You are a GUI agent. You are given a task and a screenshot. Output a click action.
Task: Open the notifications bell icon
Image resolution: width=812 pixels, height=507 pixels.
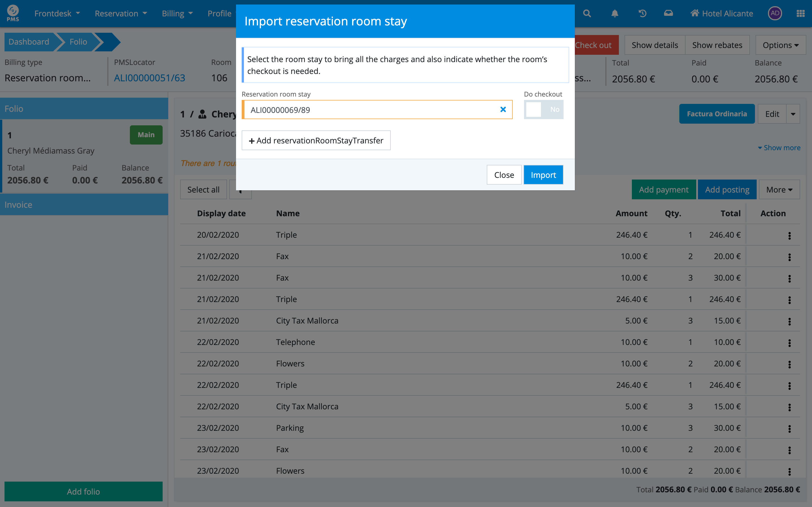click(615, 14)
